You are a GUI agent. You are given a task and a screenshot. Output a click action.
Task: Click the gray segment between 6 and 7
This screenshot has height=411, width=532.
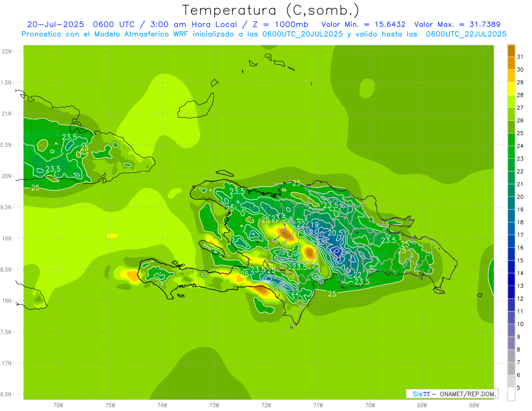(511, 368)
